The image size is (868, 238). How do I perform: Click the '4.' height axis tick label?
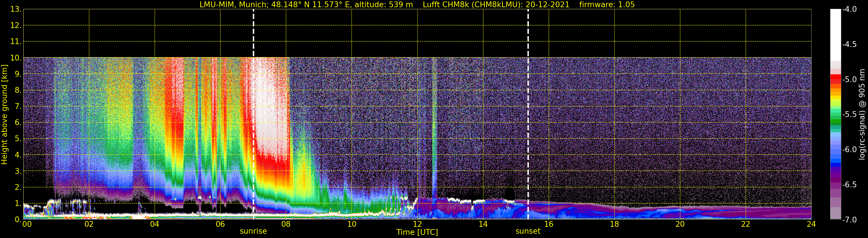(18, 155)
